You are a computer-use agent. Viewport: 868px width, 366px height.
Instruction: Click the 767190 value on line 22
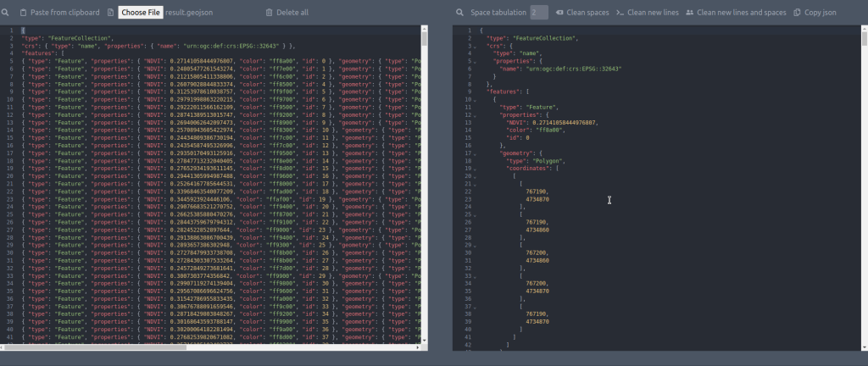[x=537, y=191]
